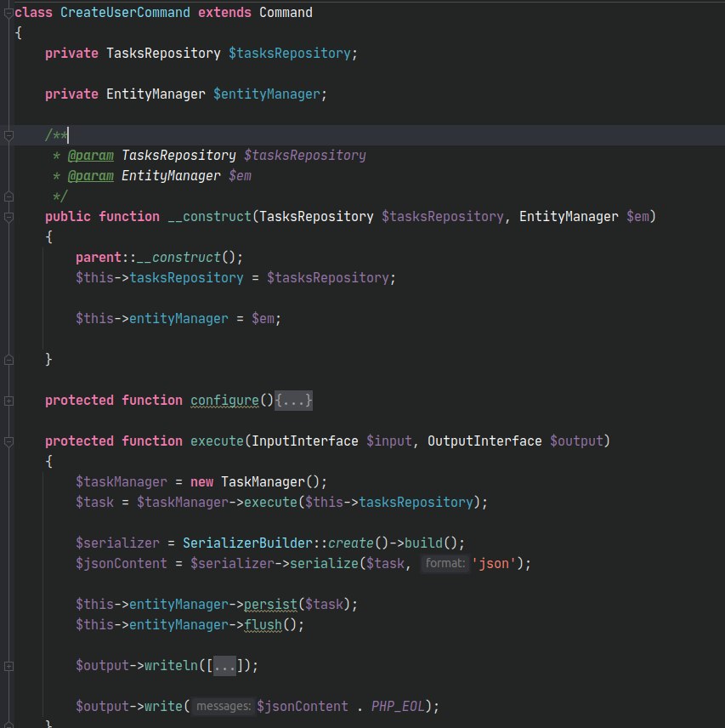
Task: Click the SerializerBuilder class name
Action: click(247, 543)
